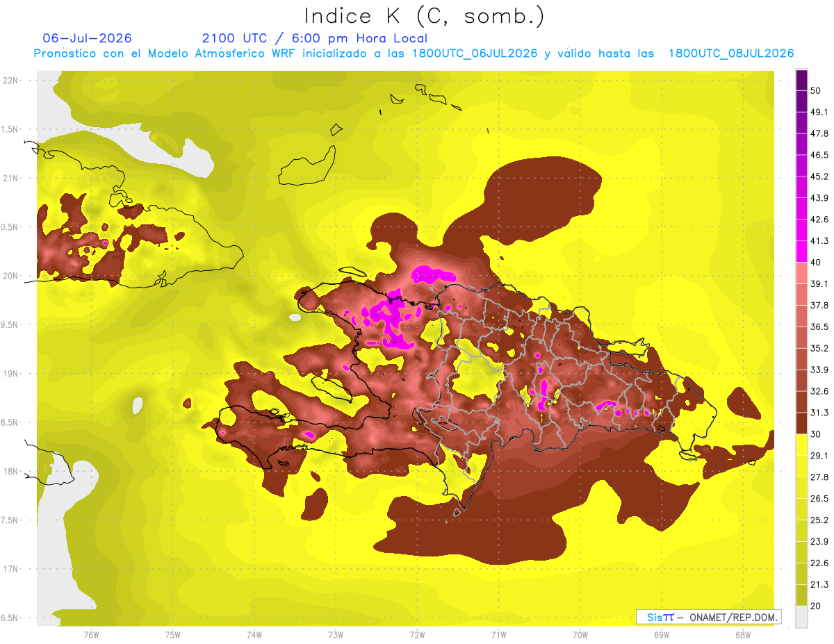Click the 20N latitude axis label
This screenshot has height=644, width=834.
11,276
